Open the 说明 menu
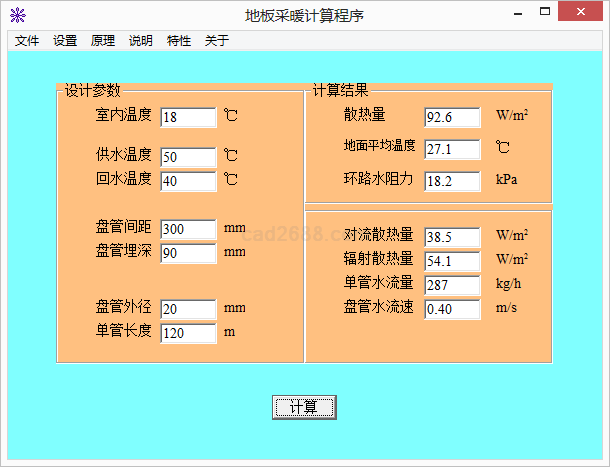The image size is (610, 467). tap(141, 41)
